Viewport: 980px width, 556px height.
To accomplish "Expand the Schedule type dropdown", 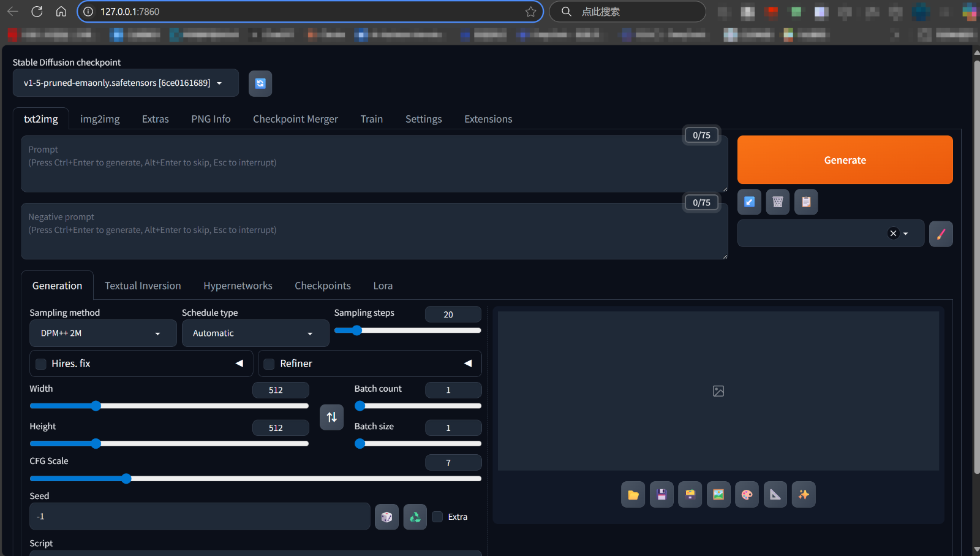I will click(x=255, y=333).
